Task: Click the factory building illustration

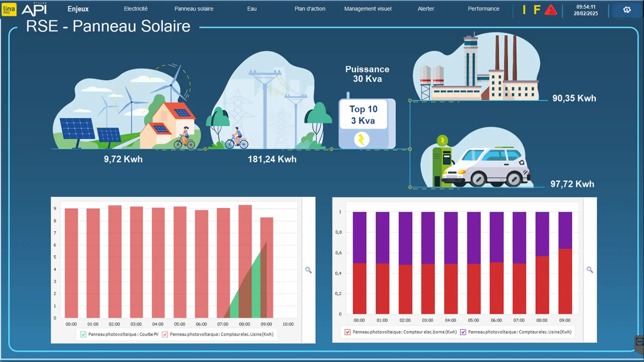Action: [x=479, y=70]
